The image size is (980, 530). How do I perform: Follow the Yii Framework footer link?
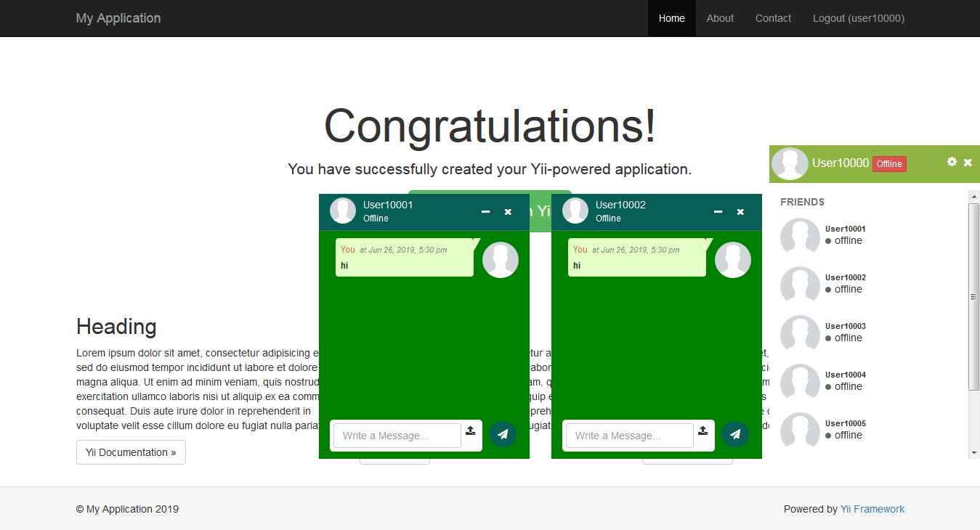tap(872, 509)
